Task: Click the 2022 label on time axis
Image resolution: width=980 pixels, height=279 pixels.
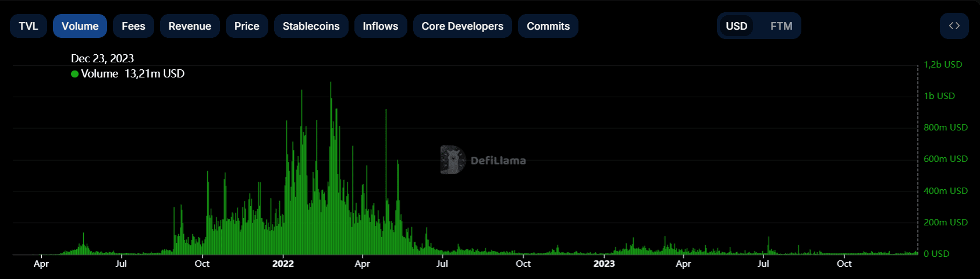Action: (x=283, y=264)
